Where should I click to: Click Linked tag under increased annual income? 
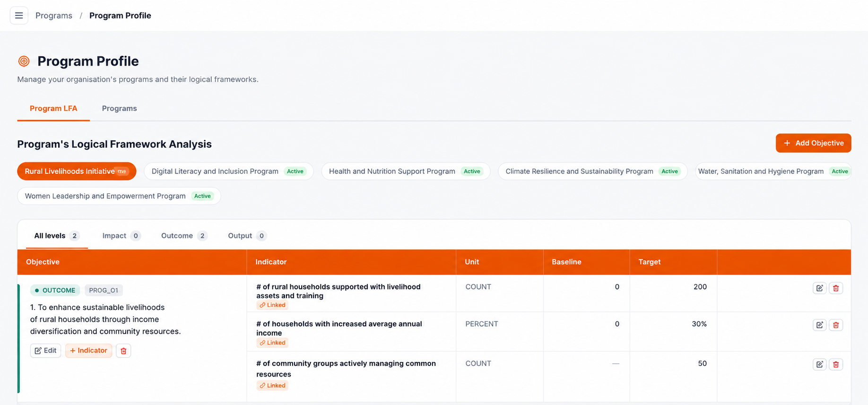click(x=272, y=343)
